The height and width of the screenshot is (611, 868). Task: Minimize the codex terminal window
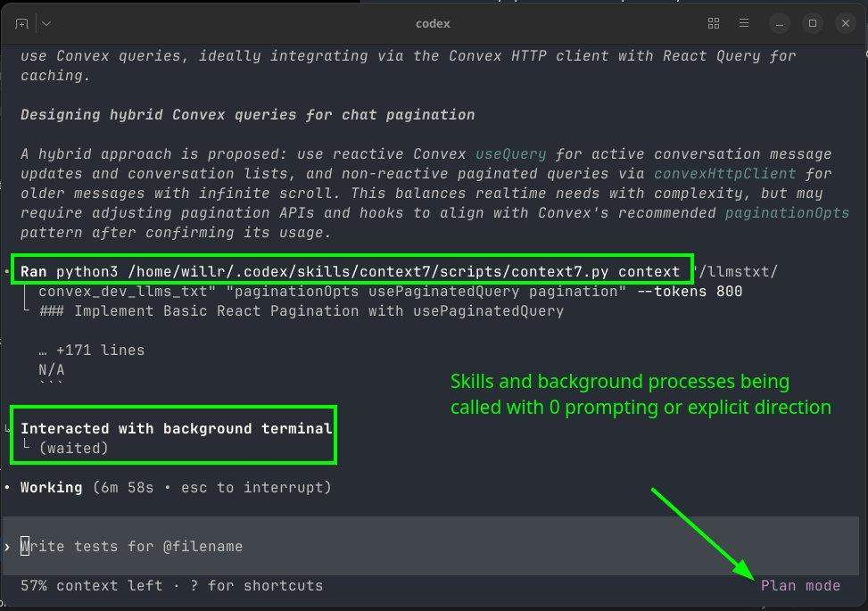(782, 23)
